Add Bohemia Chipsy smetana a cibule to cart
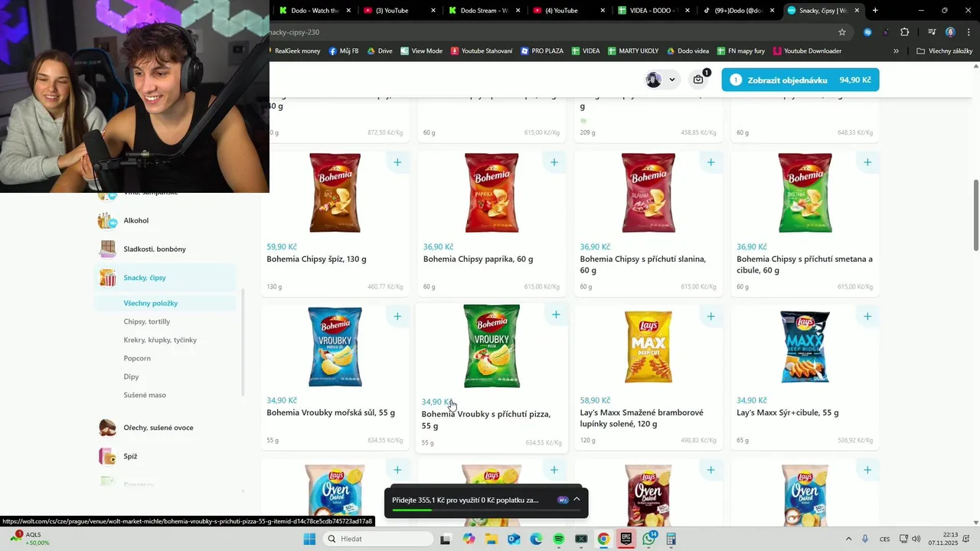 (867, 162)
